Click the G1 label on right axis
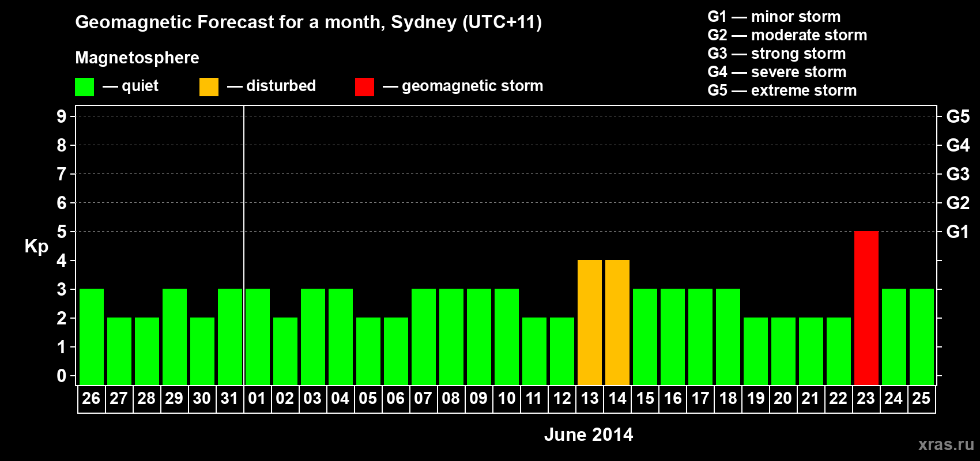 coord(958,232)
